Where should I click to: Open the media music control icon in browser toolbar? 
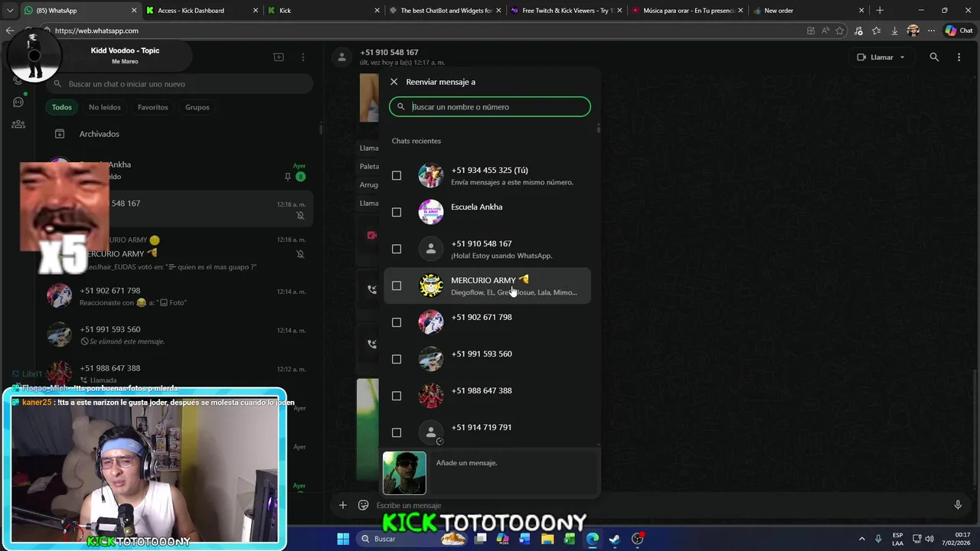pos(858,31)
